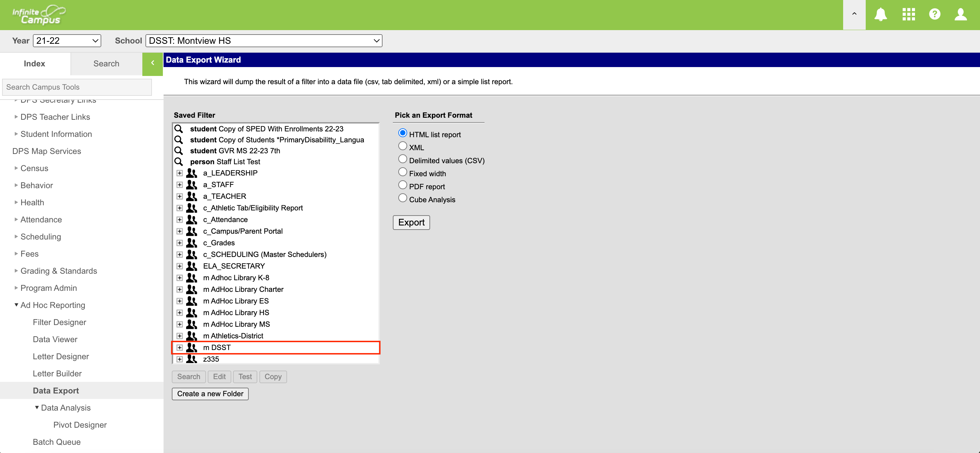The image size is (980, 453).
Task: Open the user account profile icon
Action: tap(960, 14)
